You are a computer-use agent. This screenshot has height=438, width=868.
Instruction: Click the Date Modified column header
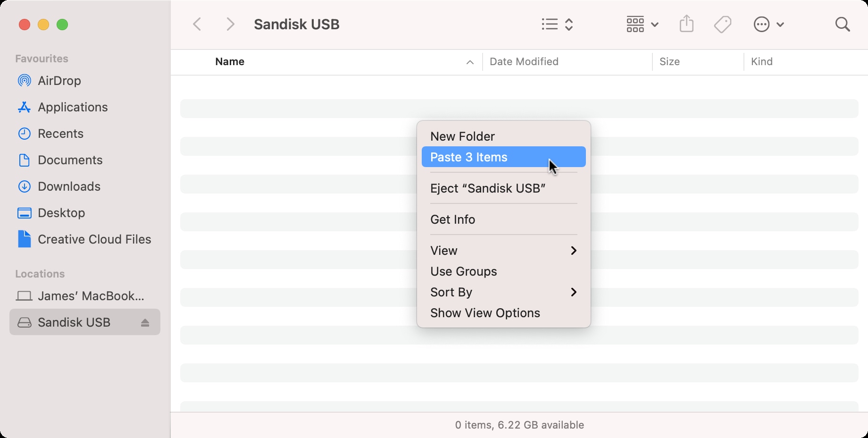(524, 62)
